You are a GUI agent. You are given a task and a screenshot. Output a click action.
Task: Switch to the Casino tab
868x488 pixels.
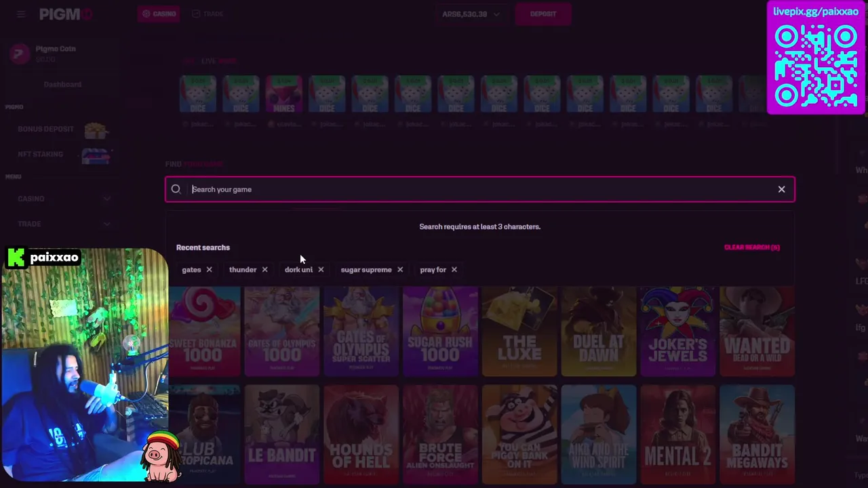pyautogui.click(x=159, y=14)
